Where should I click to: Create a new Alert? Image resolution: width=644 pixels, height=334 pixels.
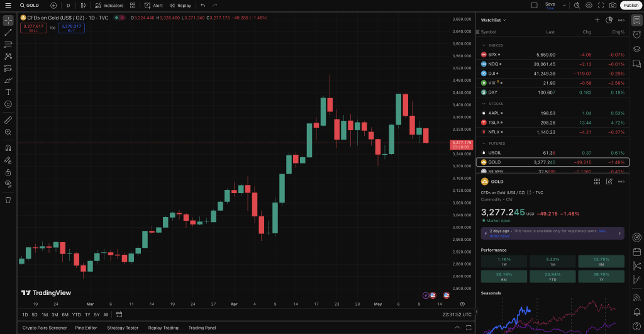click(153, 5)
